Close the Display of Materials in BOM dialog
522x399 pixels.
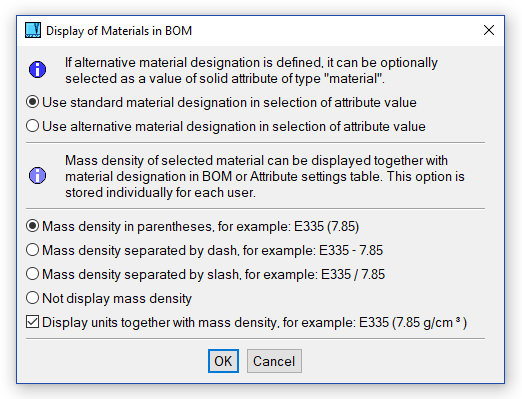click(489, 30)
